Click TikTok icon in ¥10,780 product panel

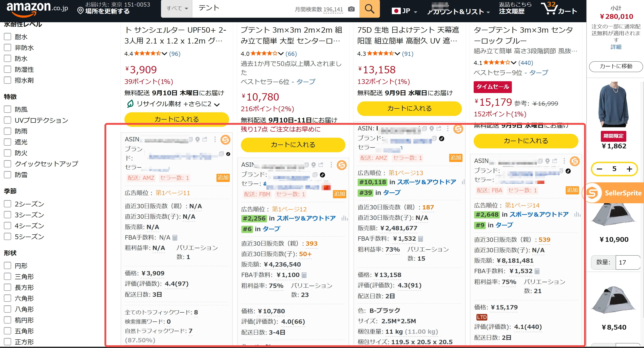(322, 175)
